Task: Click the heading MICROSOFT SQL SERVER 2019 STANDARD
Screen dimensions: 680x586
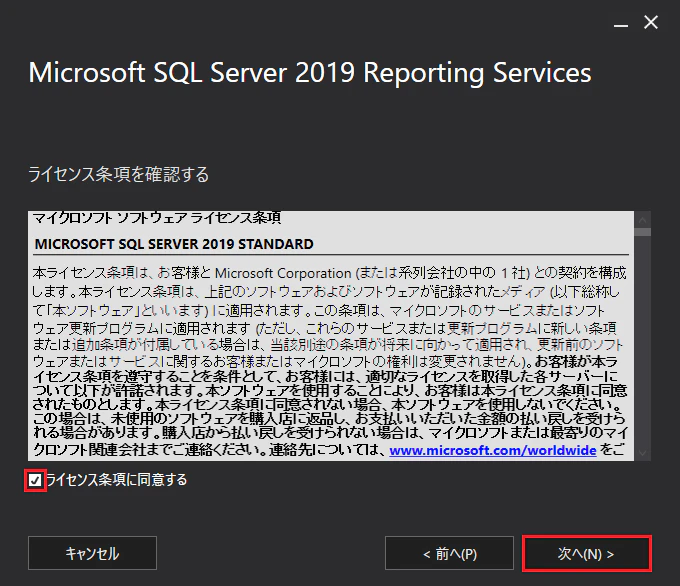Action: (x=174, y=244)
